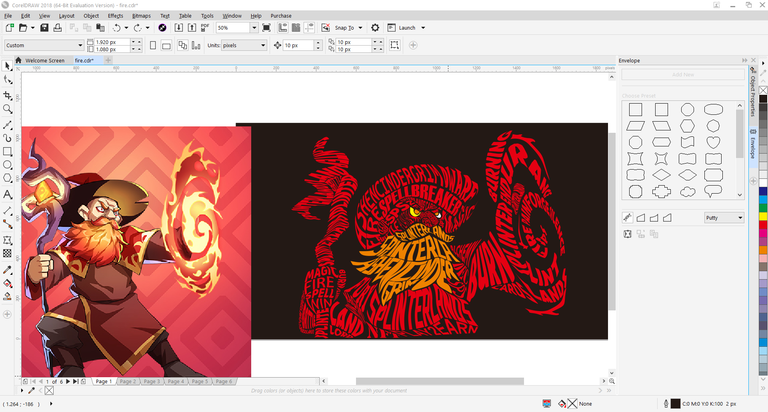
Task: Switch to the Welcome Screen tab
Action: point(45,60)
